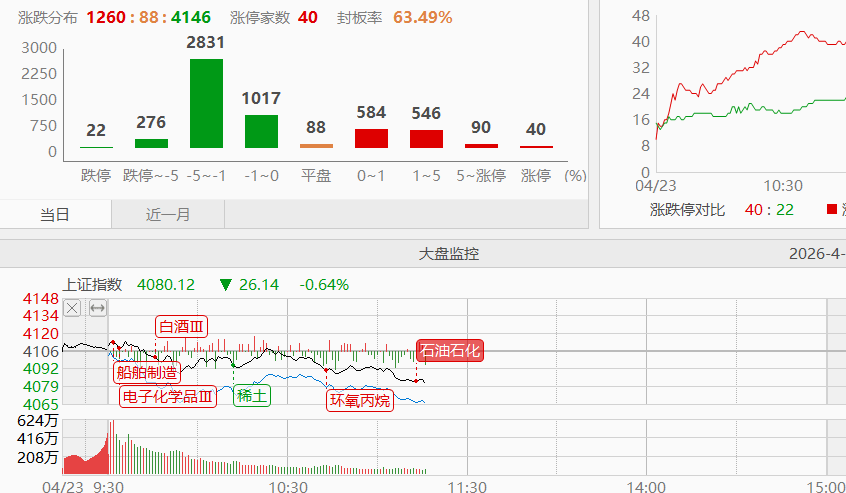Click the 封板率 63.49% value
This screenshot has width=846, height=493.
(x=422, y=18)
